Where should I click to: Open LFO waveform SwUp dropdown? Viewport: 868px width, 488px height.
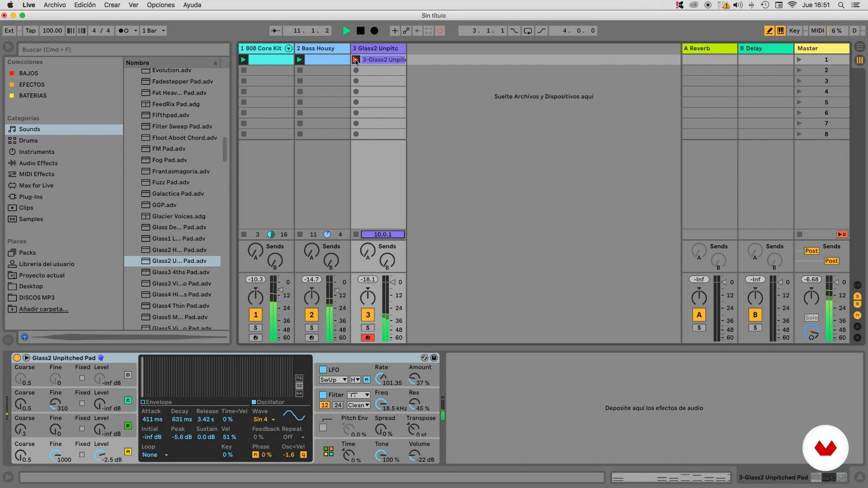click(333, 380)
